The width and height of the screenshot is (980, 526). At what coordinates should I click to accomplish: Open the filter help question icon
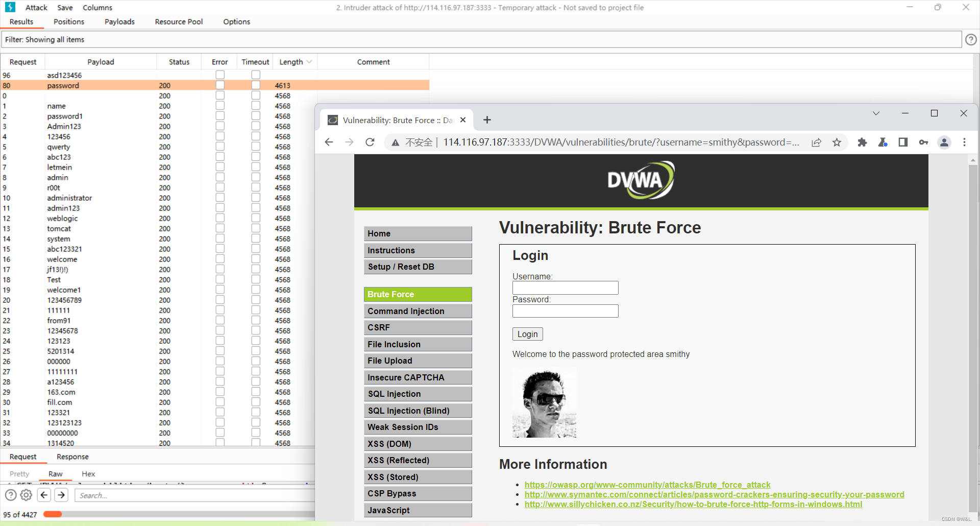coord(971,39)
